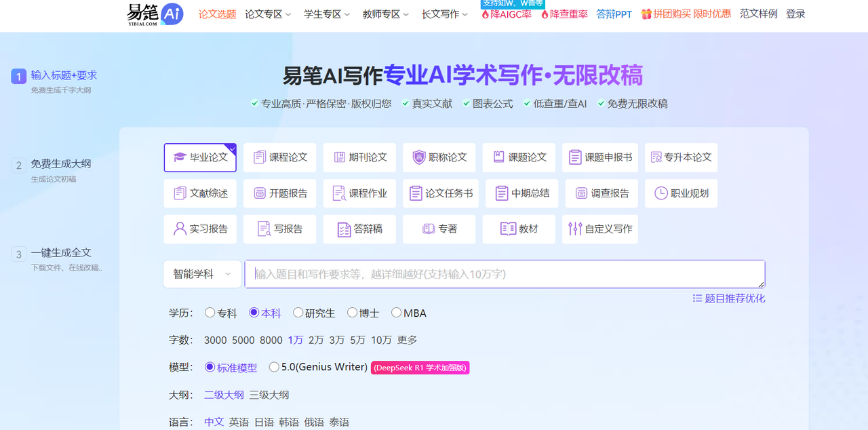The height and width of the screenshot is (430, 868).
Task: Click the 实习报告 person icon
Action: (180, 229)
